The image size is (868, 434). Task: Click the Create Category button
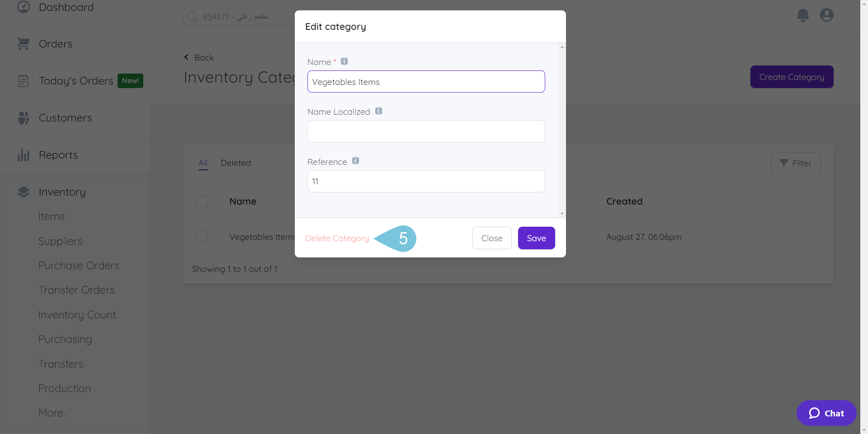click(x=792, y=76)
